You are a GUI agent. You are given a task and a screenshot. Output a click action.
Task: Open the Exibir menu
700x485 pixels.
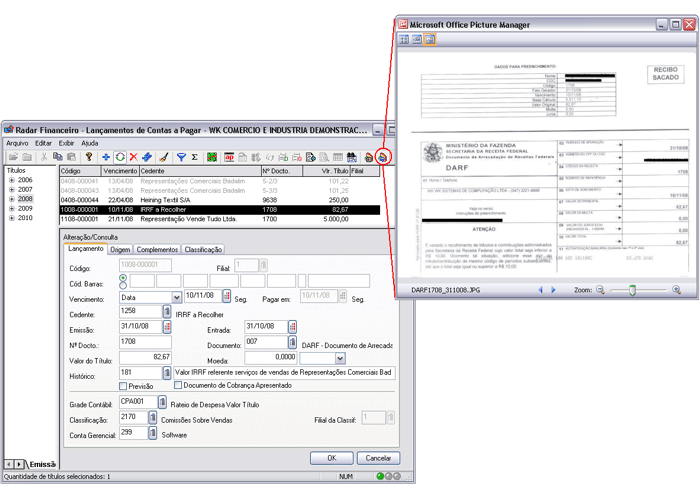tap(66, 143)
